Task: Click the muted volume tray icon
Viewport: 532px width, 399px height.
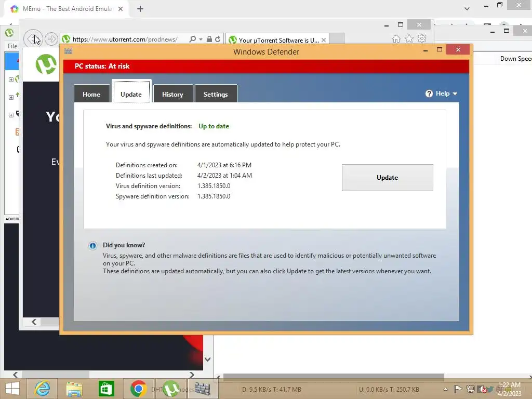Action: point(482,389)
